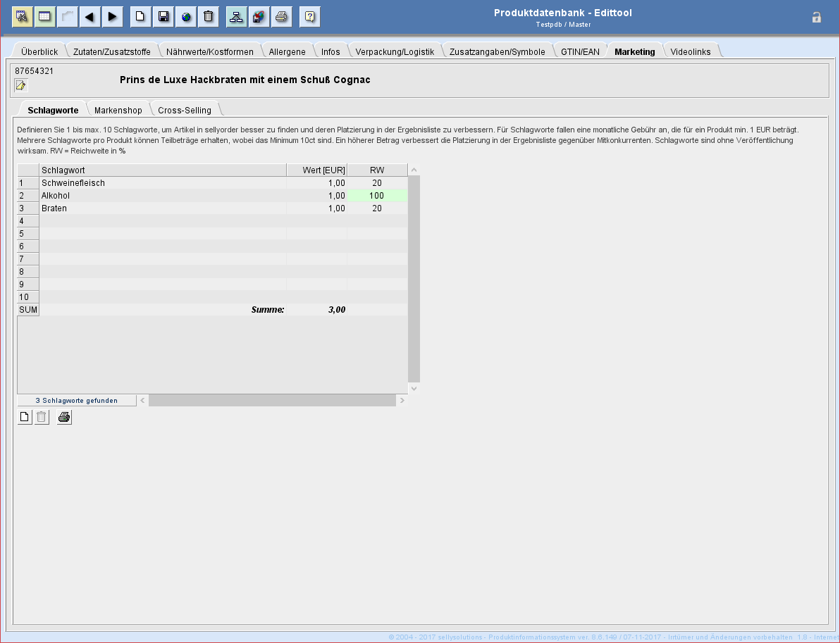Select the Schweinefleisch keyword cell
840x643 pixels.
pyautogui.click(x=163, y=182)
